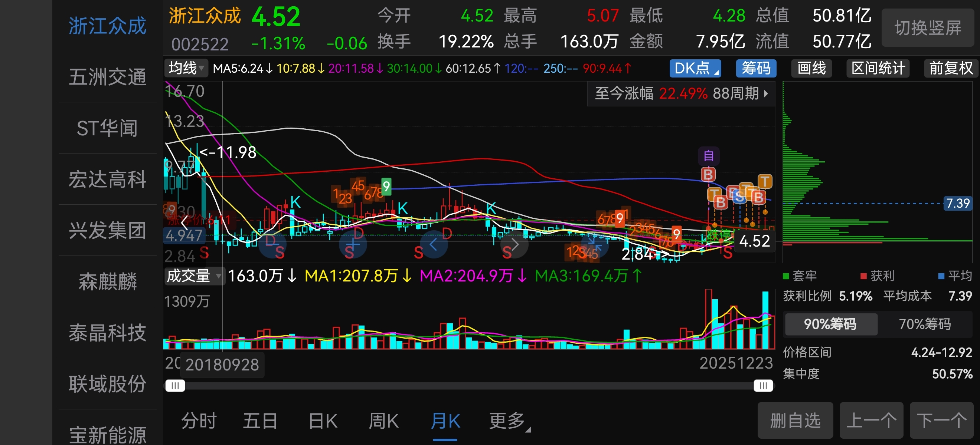
Task: Click the purple 自 marker on chart
Action: 708,156
